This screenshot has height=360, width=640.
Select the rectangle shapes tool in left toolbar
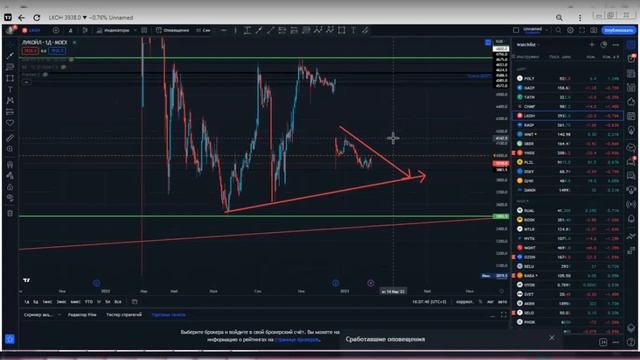point(10,78)
